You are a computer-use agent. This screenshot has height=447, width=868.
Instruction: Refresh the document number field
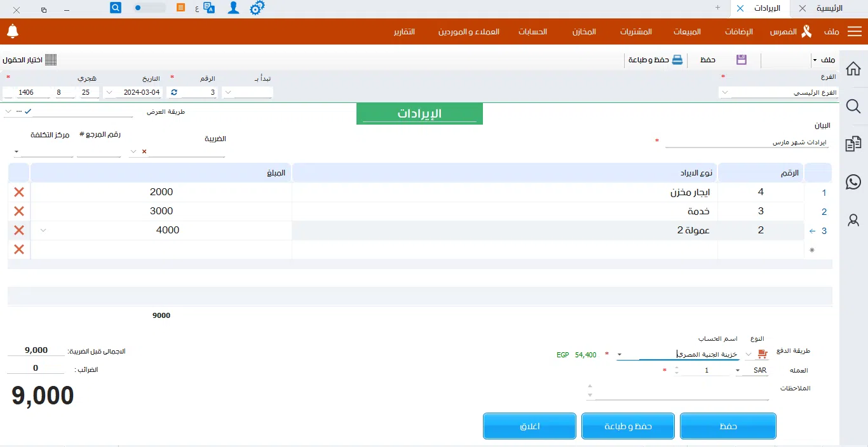pyautogui.click(x=174, y=93)
